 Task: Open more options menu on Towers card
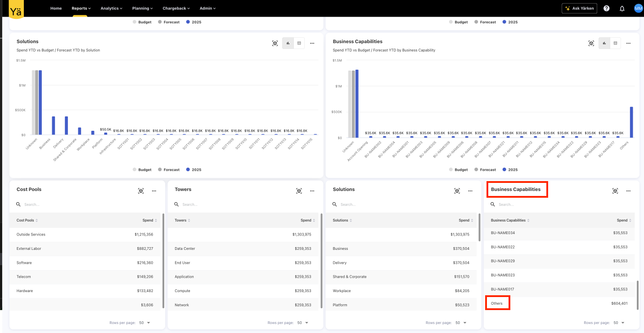[x=312, y=191]
